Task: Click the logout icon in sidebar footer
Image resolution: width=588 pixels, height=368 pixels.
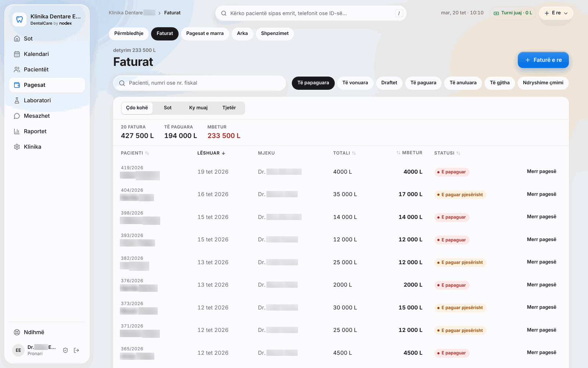Action: [x=76, y=350]
